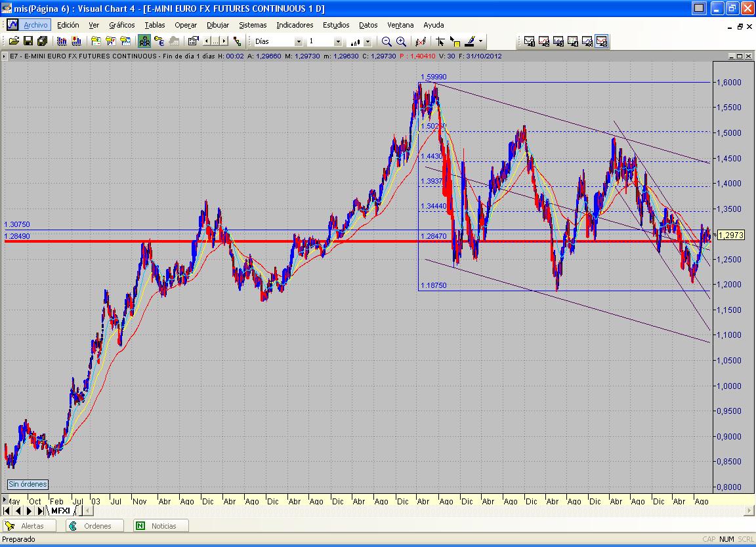The height and width of the screenshot is (547, 756).
Task: Click the right arrow step button in toolbar
Action: pos(224,41)
